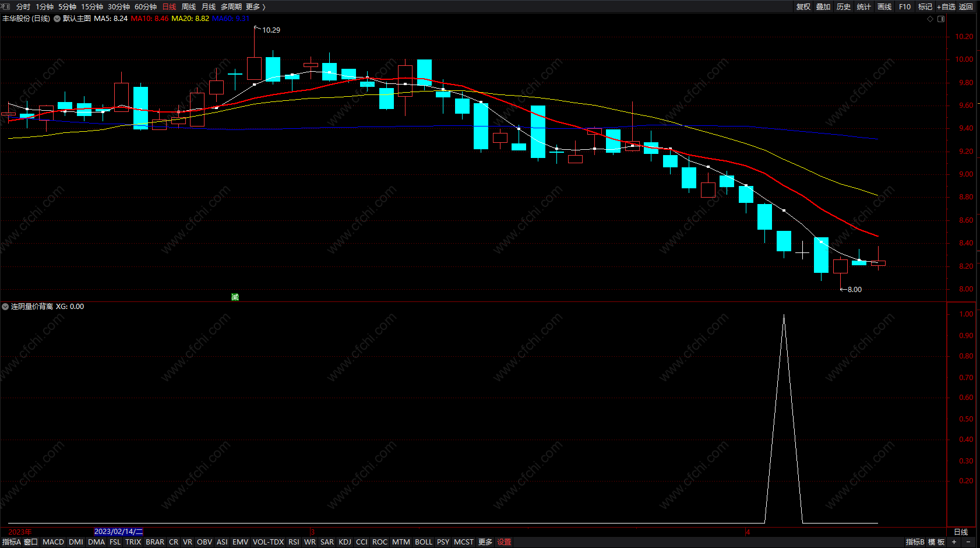Apply the PSY indicator
Screen dimensions: 980x548
[443, 542]
